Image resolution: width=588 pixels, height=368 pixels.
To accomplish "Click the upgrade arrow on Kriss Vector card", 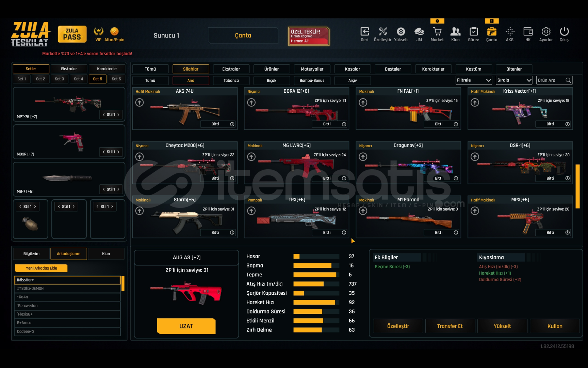I will point(475,102).
